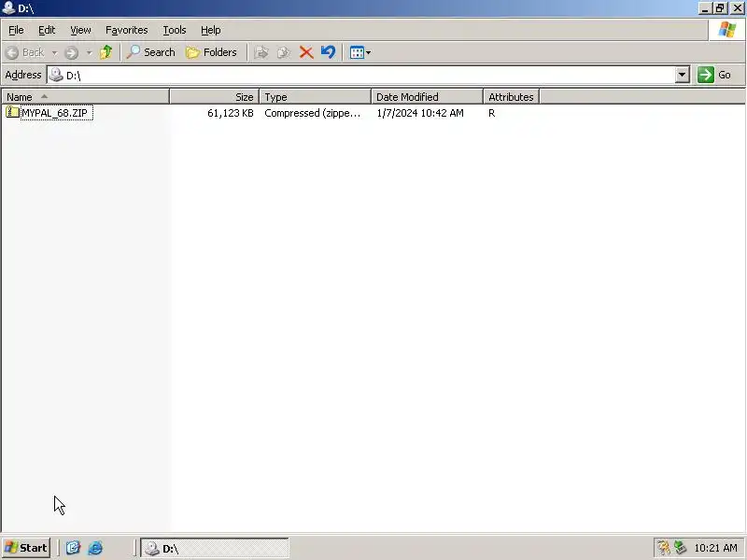Click the Compressed (zippe... type cell
The height and width of the screenshot is (560, 747).
coord(312,113)
